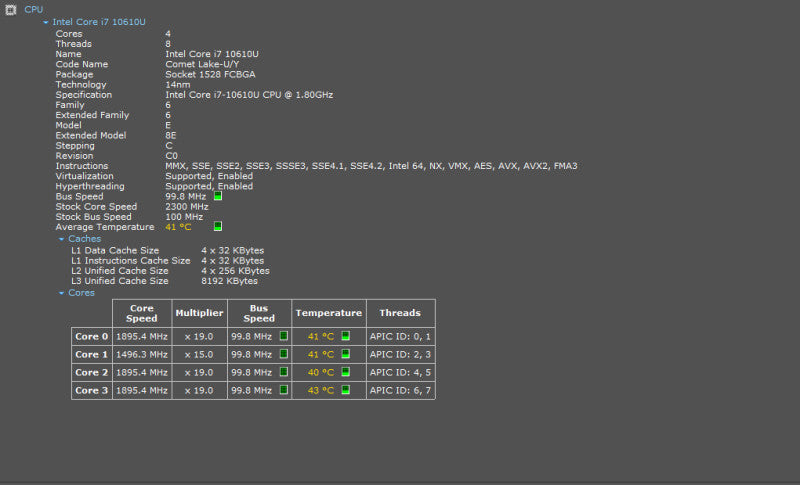Screen dimensions: 800x485
Task: Click the L1 Data Cache Size label
Action: click(115, 250)
